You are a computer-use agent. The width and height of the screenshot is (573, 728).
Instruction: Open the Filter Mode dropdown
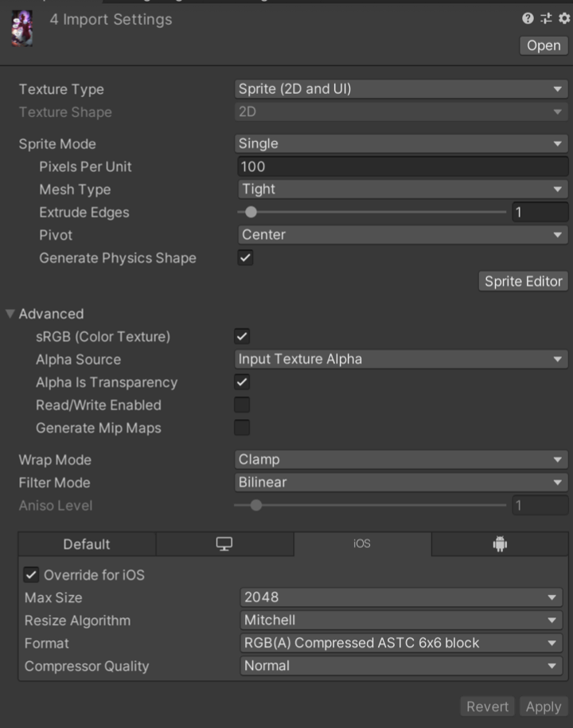pyautogui.click(x=401, y=483)
